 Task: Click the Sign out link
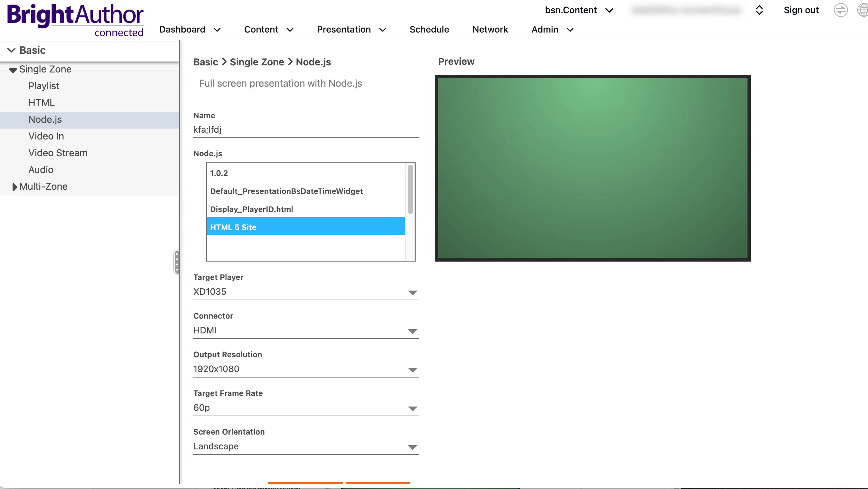[801, 10]
